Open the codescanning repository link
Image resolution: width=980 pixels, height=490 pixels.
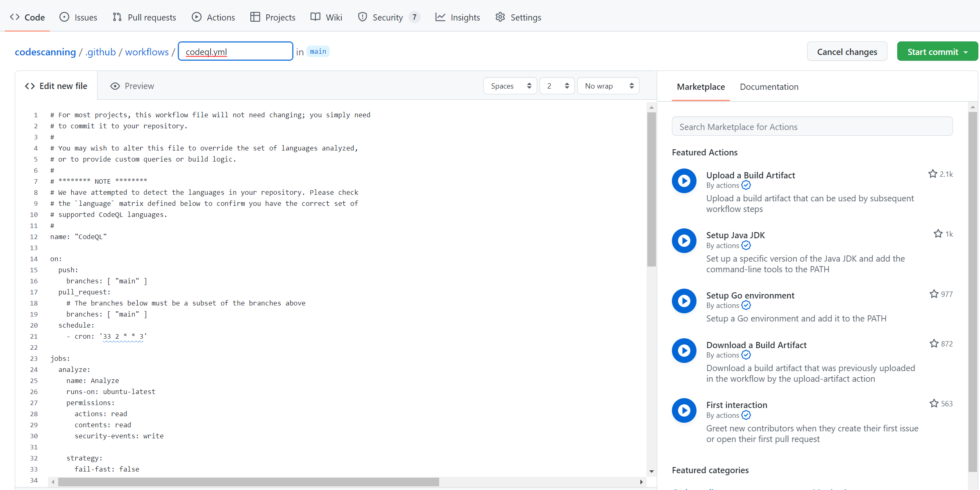(45, 52)
